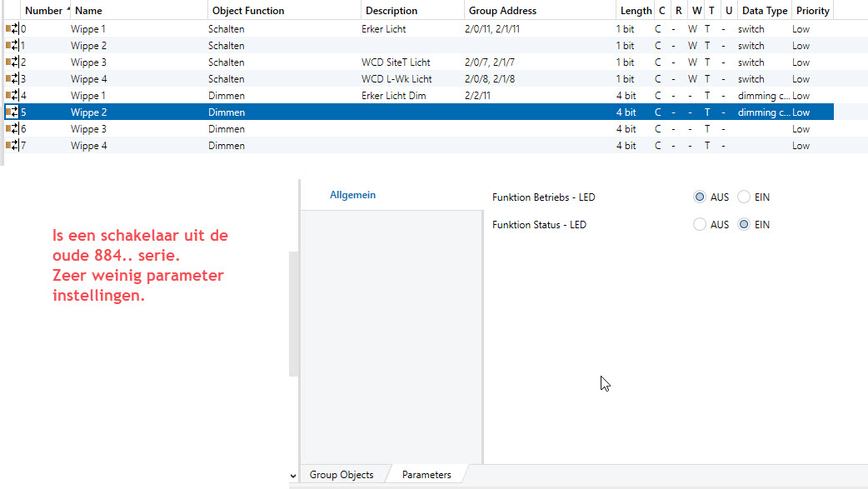The width and height of the screenshot is (868, 489).
Task: Switch to the Group Objects tab
Action: click(342, 475)
